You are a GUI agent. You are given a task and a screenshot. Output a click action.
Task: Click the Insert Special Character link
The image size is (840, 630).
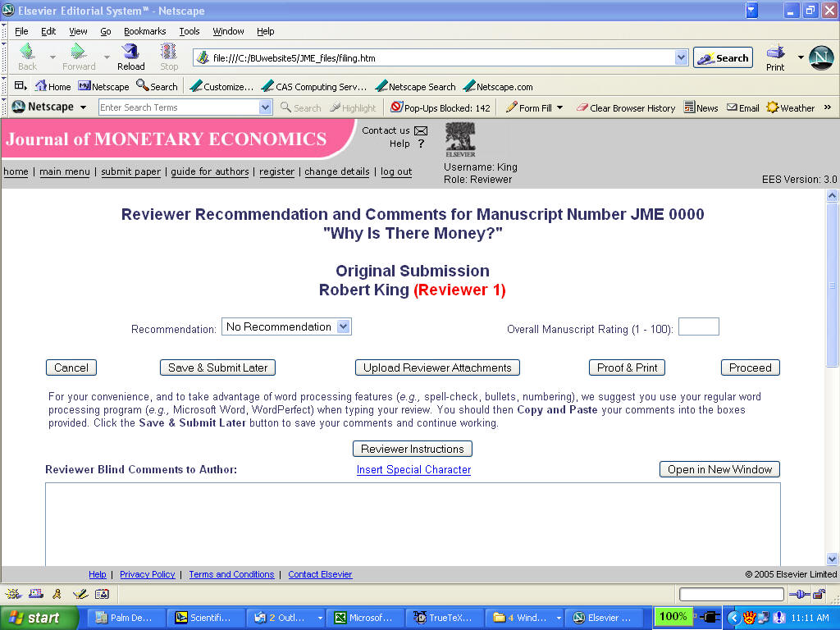pyautogui.click(x=413, y=469)
